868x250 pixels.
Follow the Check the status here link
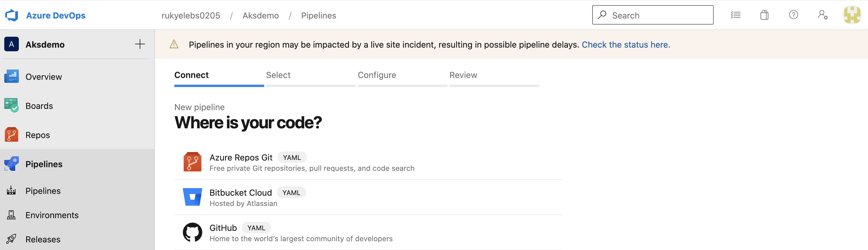pyautogui.click(x=626, y=44)
